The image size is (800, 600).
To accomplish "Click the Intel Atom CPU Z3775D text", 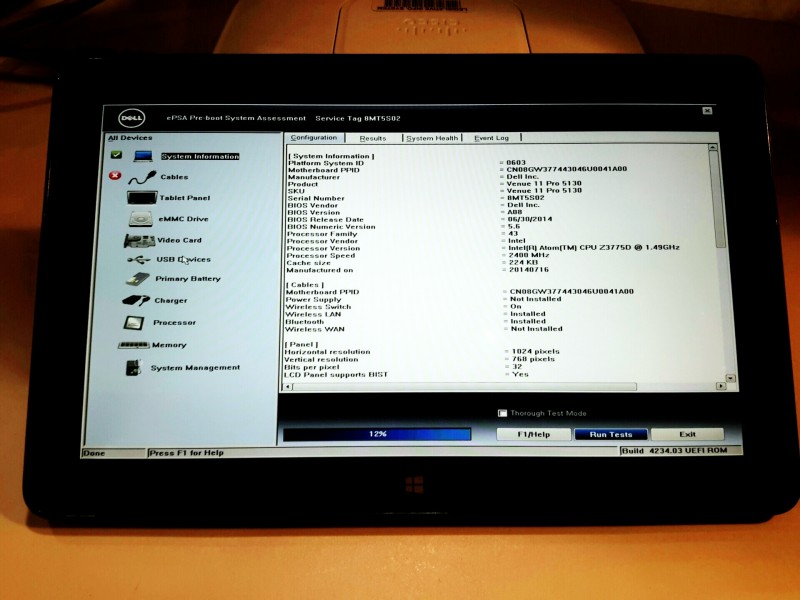I will pyautogui.click(x=594, y=247).
